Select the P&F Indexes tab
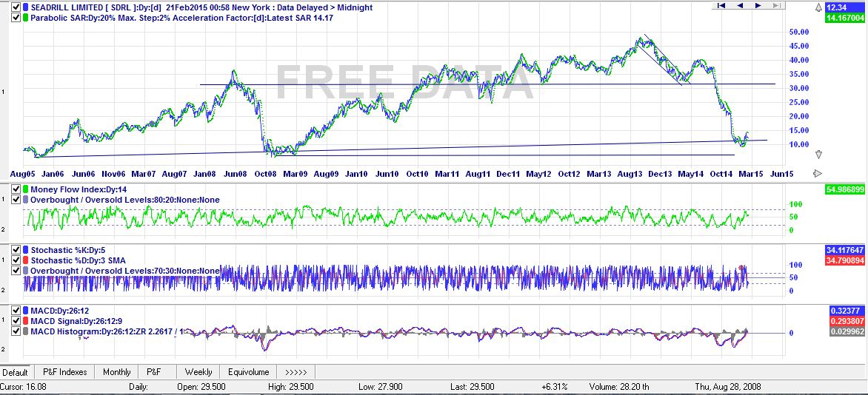The width and height of the screenshot is (868, 395). point(64,372)
